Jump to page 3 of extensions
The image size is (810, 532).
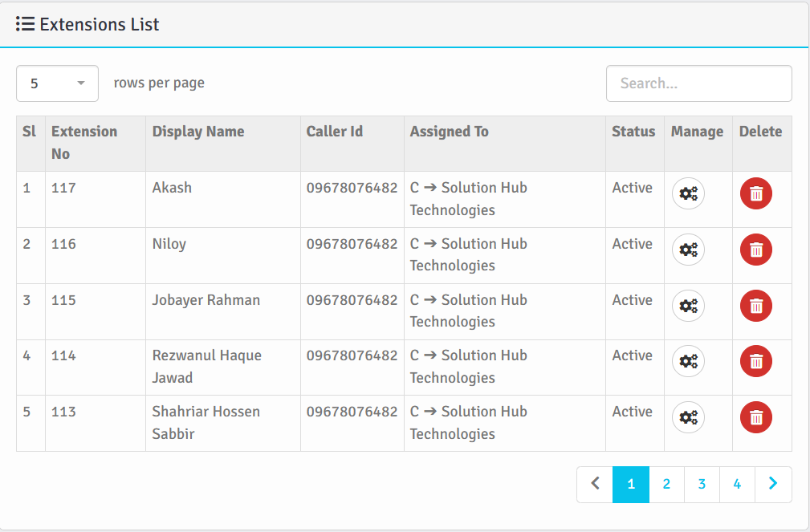tap(702, 484)
